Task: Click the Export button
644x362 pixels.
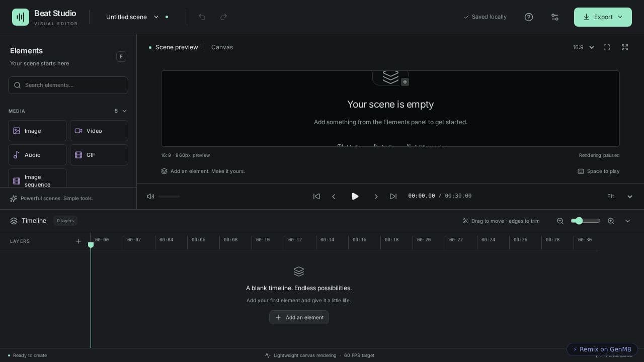Action: pos(603,17)
